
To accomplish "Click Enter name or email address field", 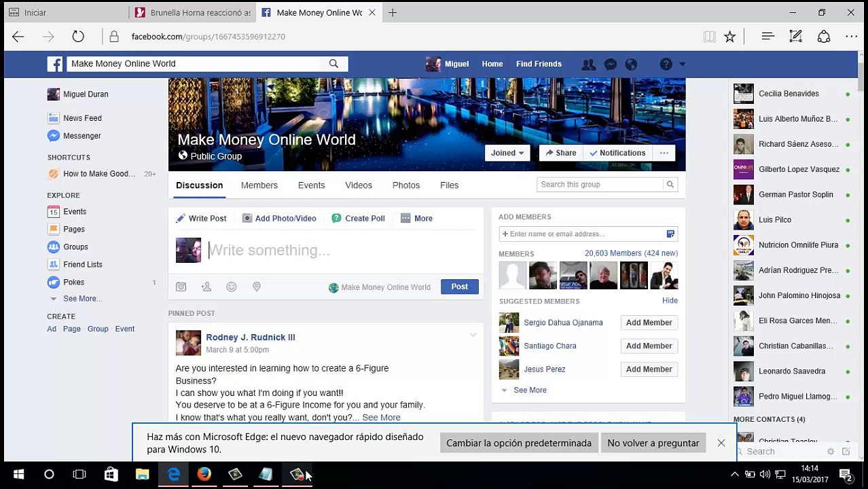I will [x=588, y=234].
